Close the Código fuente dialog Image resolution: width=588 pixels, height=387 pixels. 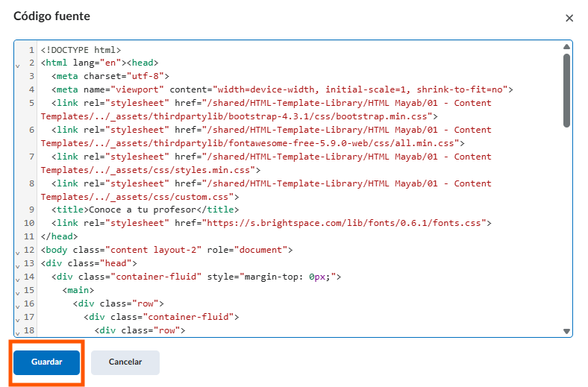coord(569,18)
